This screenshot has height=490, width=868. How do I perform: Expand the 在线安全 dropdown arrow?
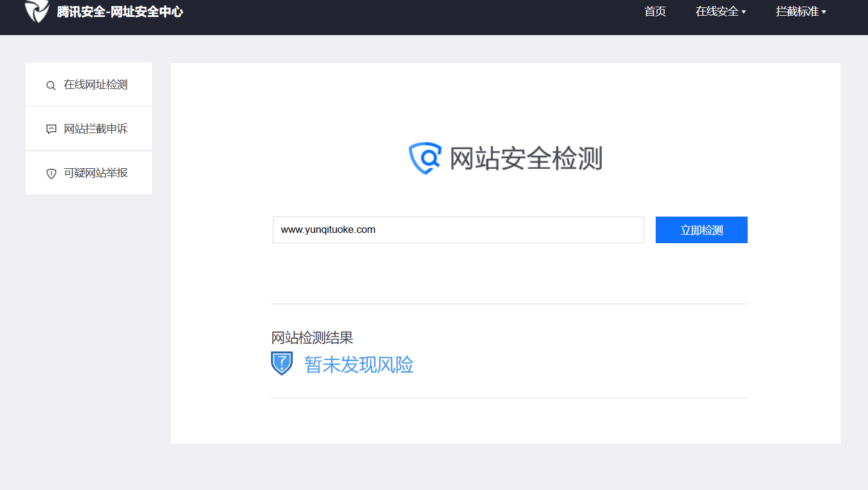click(743, 12)
